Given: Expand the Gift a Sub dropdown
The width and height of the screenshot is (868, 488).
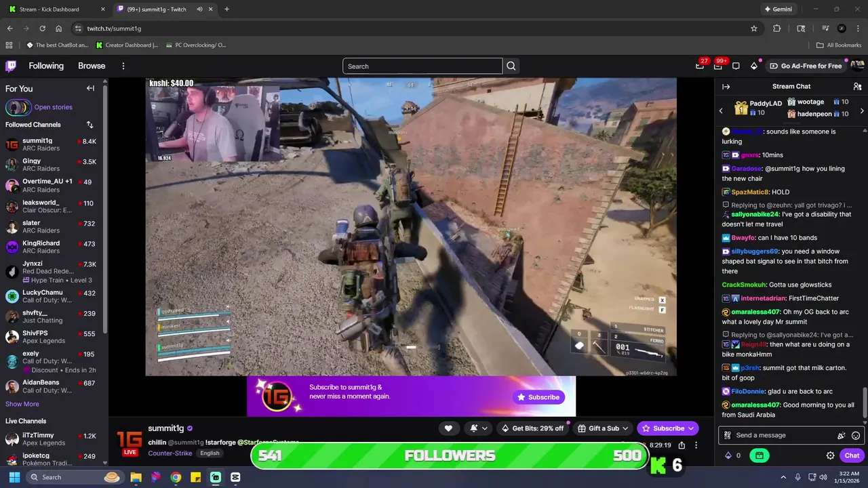Looking at the screenshot, I should [603, 428].
